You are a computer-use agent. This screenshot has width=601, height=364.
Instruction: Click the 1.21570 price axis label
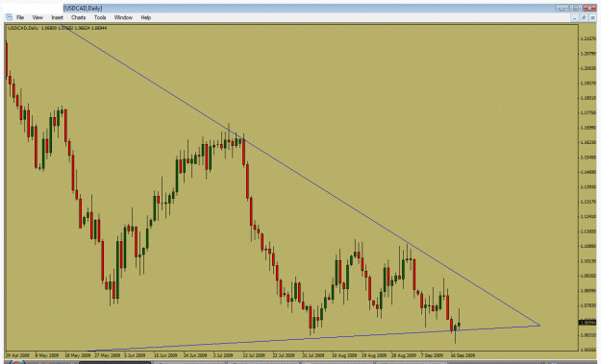tap(588, 38)
